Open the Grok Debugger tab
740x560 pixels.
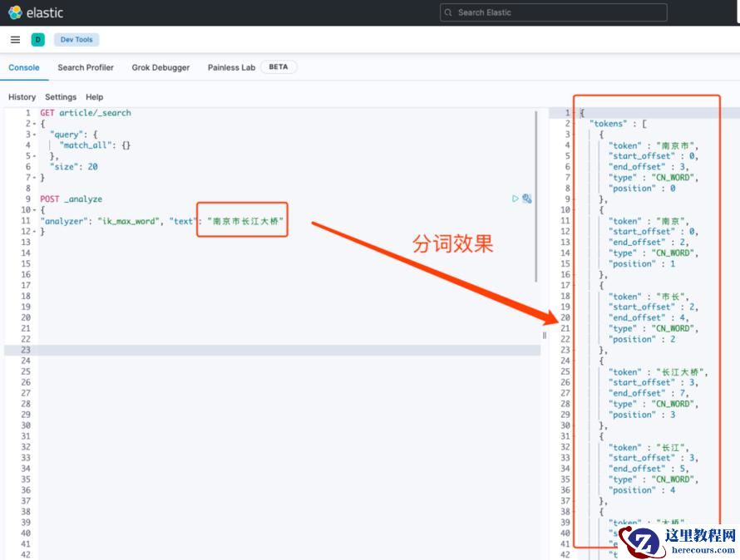point(160,67)
